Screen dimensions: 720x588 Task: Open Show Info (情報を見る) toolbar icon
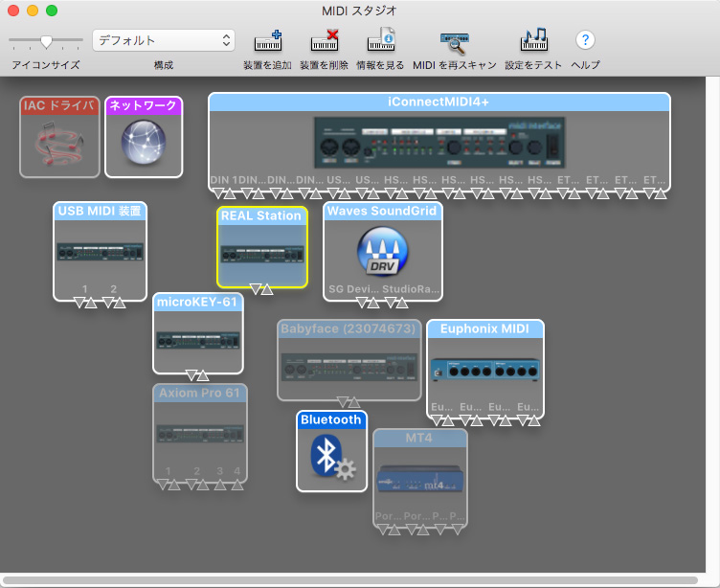[x=381, y=40]
